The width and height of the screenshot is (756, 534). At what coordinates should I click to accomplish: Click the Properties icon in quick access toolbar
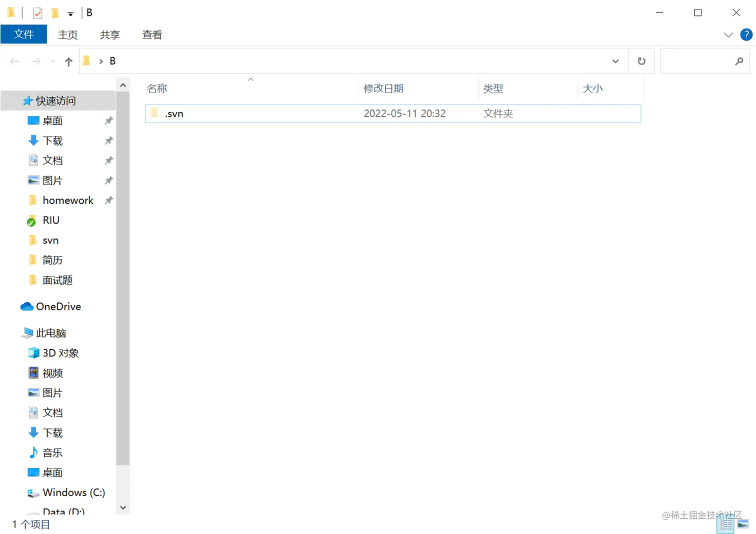(x=37, y=13)
